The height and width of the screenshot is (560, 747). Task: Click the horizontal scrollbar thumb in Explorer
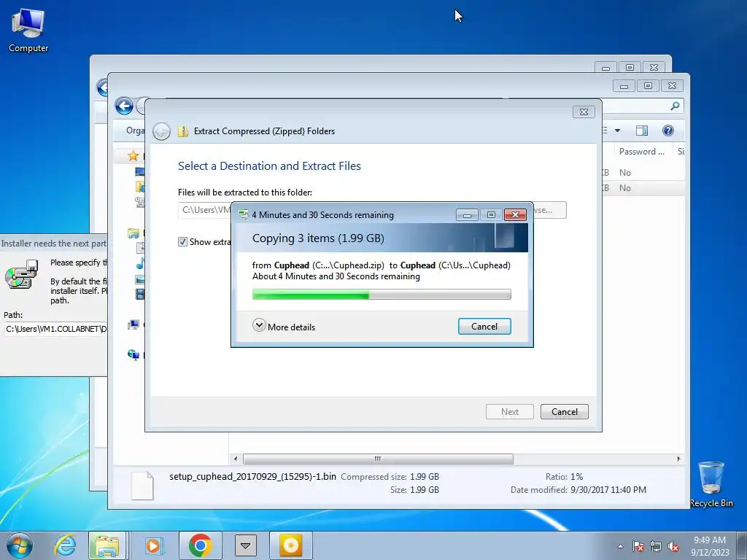click(378, 459)
